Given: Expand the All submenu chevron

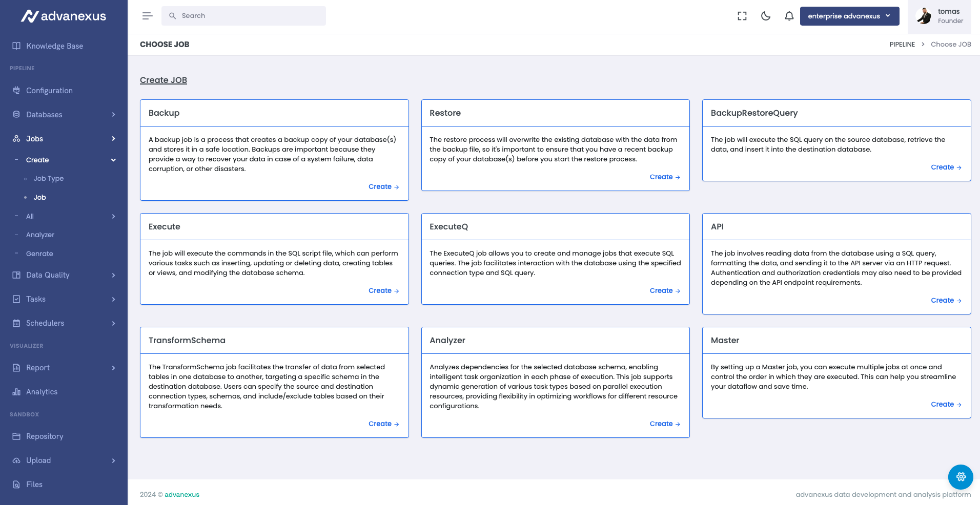Looking at the screenshot, I should coord(113,216).
